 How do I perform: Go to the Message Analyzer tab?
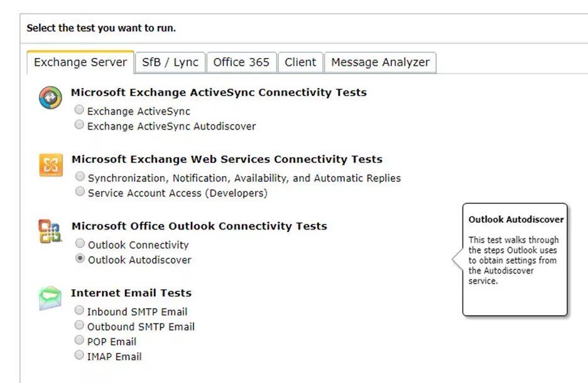click(380, 62)
